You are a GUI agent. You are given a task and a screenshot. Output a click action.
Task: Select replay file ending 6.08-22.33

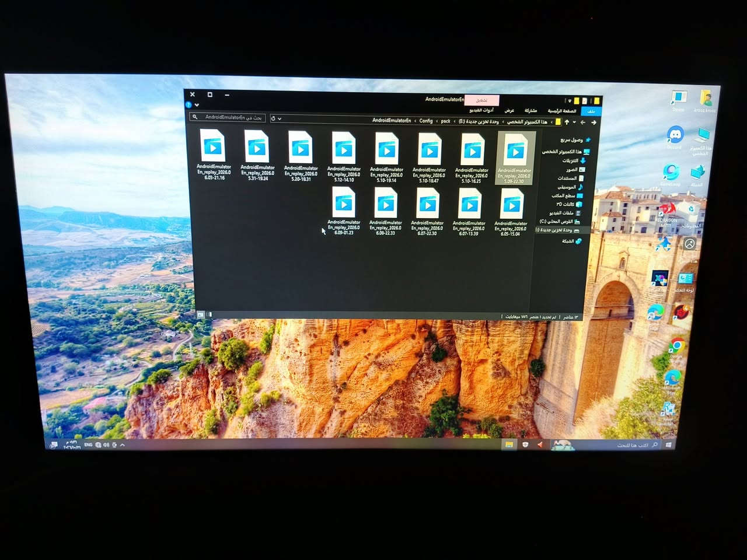click(x=385, y=211)
